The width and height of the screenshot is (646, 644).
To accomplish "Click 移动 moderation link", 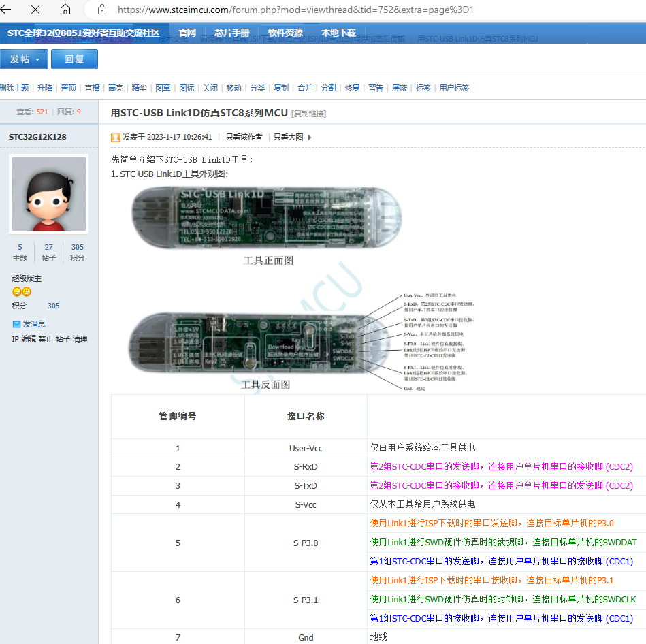I will pyautogui.click(x=234, y=88).
